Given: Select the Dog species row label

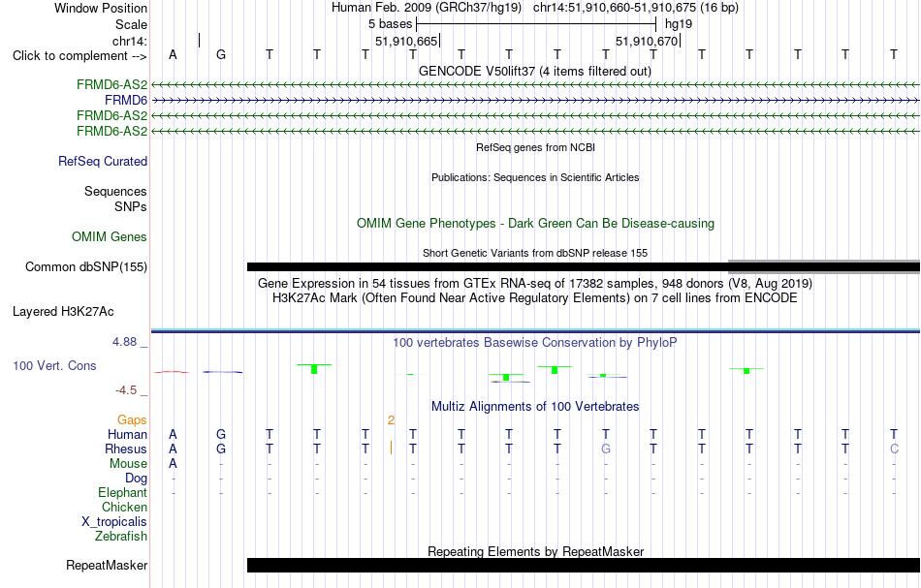Looking at the screenshot, I should 136,479.
